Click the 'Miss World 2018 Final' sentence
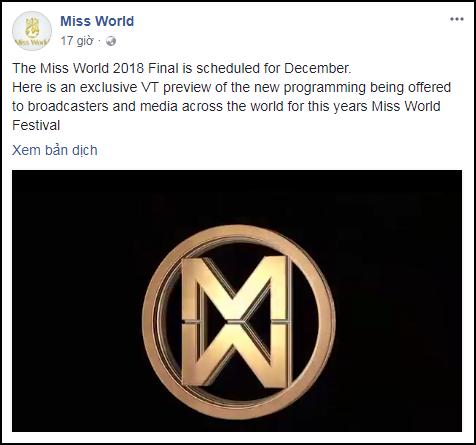 point(182,68)
